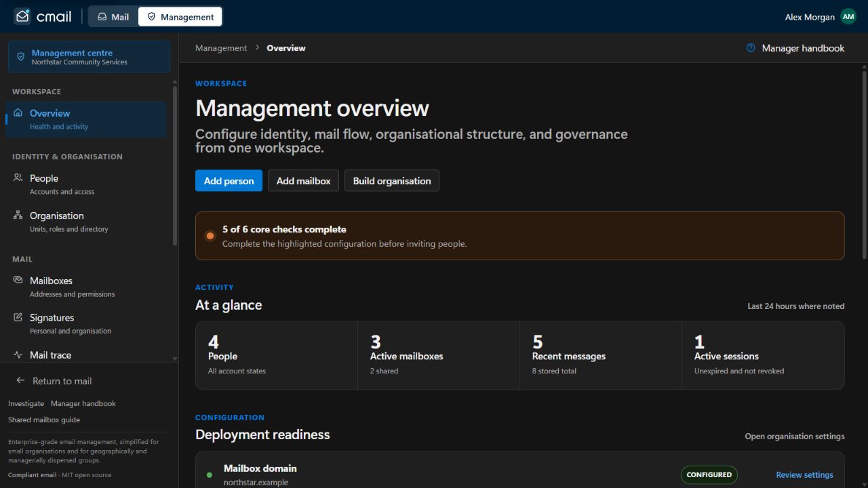
Task: Click the help icon beside Manager handbook
Action: 751,48
